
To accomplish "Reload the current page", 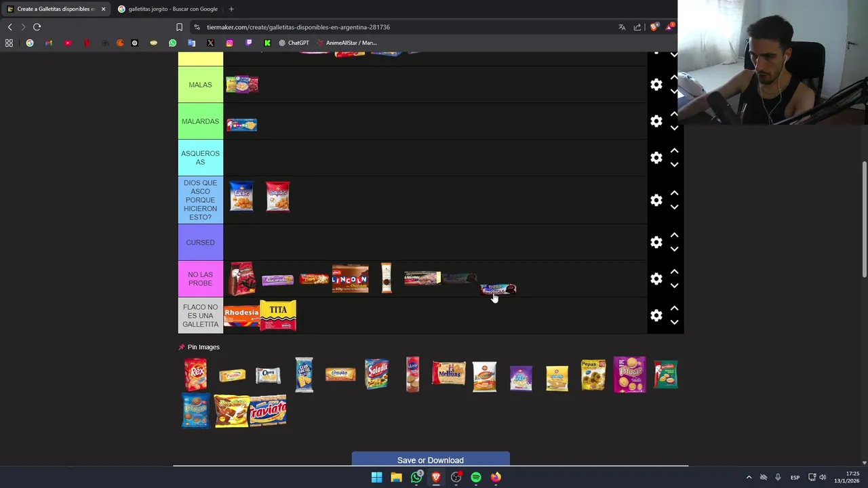I will (37, 27).
